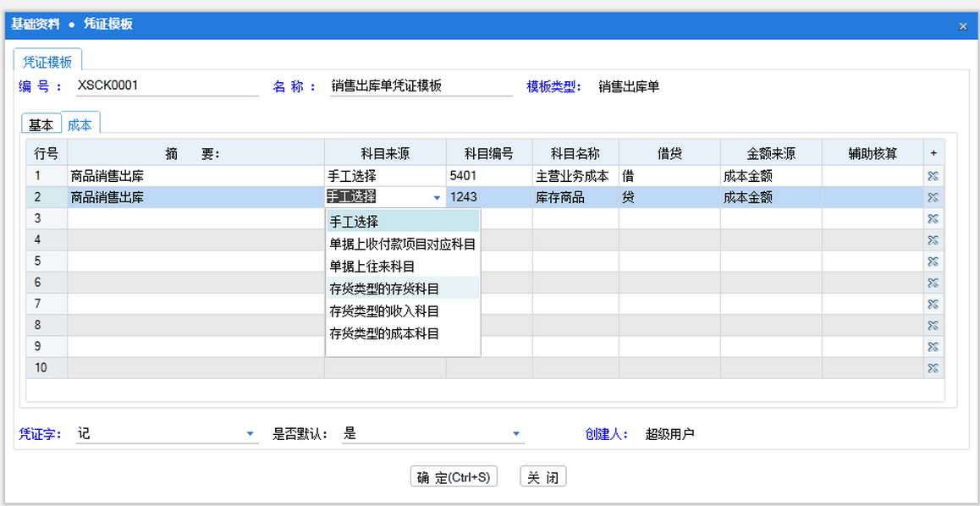Switch to the 基本 tab

tap(41, 124)
